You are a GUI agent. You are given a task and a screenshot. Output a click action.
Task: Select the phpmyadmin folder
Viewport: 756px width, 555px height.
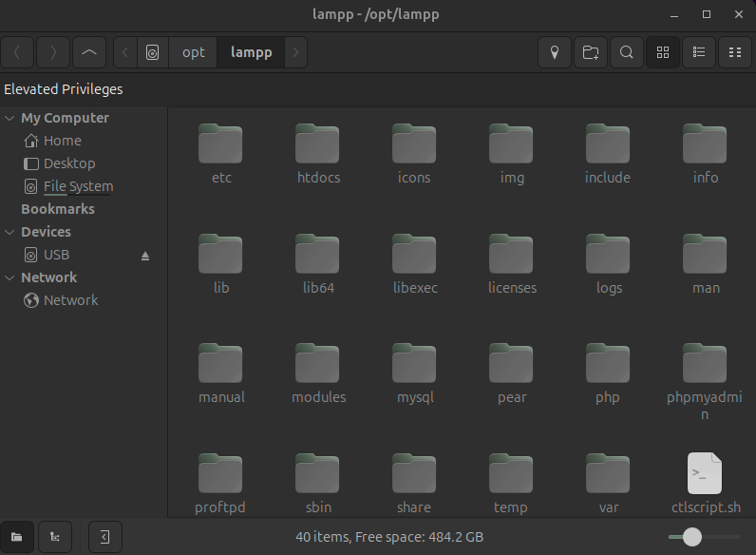point(705,381)
